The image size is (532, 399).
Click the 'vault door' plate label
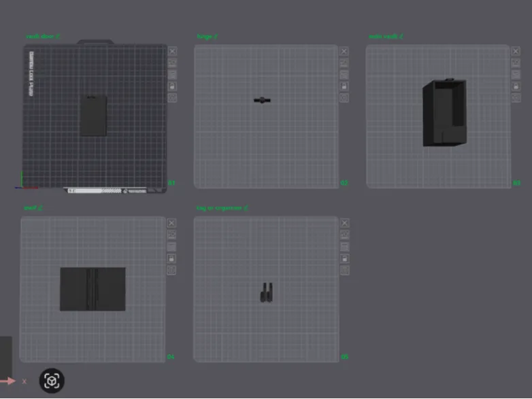coord(40,36)
